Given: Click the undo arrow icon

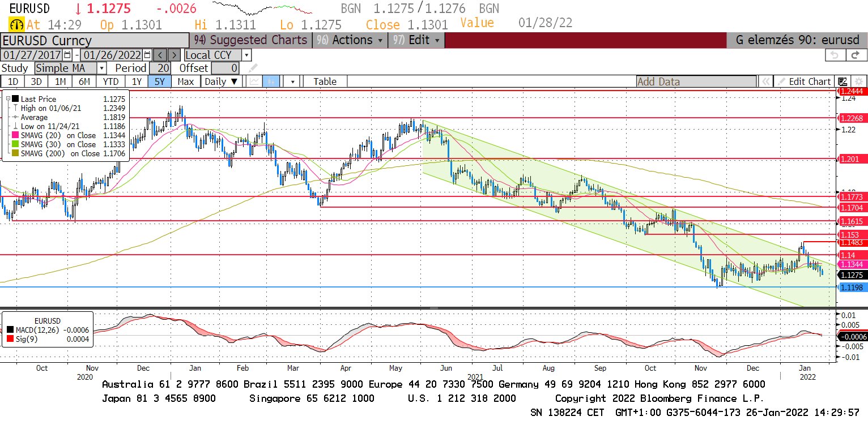Looking at the screenshot, I should [x=834, y=55].
